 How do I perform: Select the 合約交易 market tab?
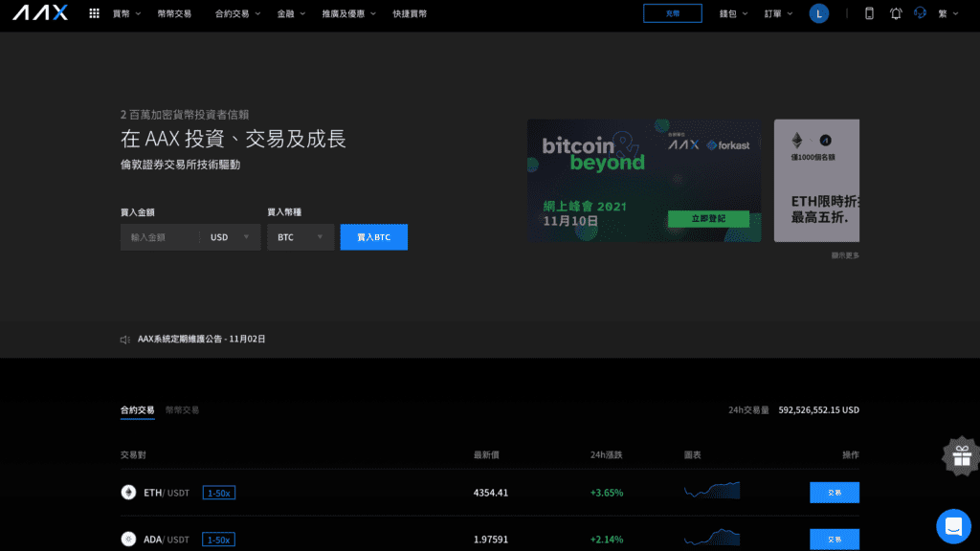[x=138, y=409]
